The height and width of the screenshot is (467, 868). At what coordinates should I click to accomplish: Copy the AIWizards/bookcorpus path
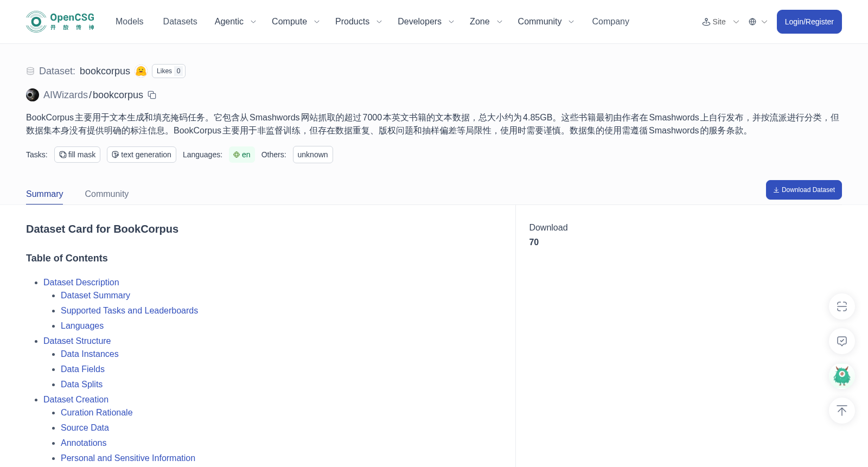point(152,95)
